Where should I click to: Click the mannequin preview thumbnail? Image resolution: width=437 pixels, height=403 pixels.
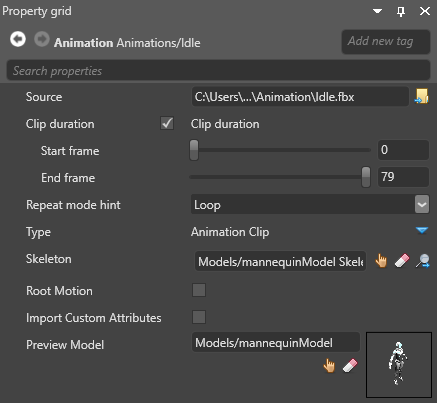pos(399,365)
